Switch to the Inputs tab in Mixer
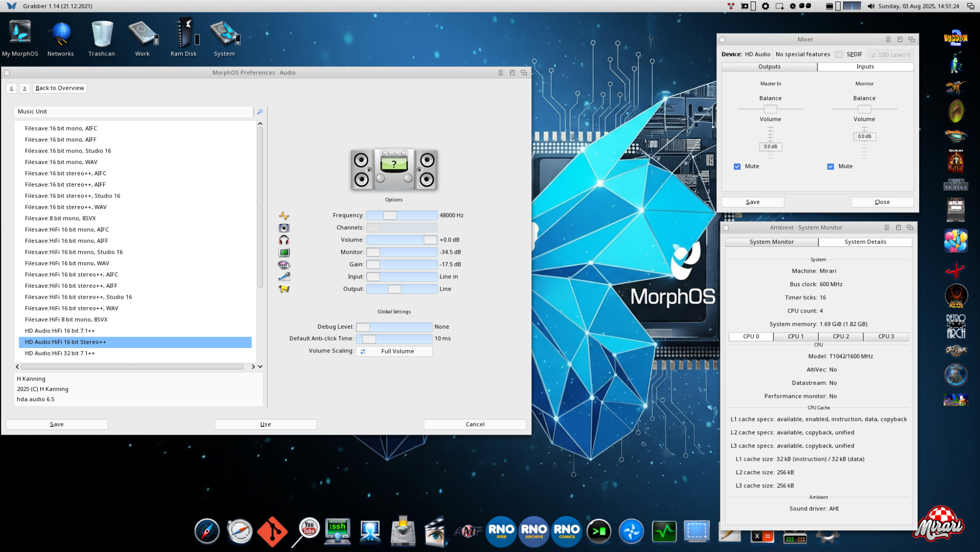980x552 pixels. 865,67
